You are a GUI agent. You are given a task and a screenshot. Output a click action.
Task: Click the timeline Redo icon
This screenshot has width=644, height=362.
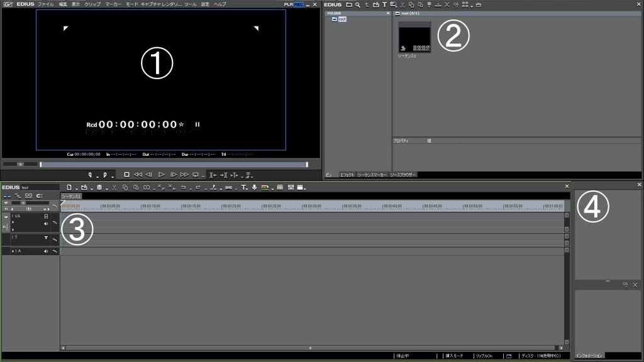coord(198,187)
